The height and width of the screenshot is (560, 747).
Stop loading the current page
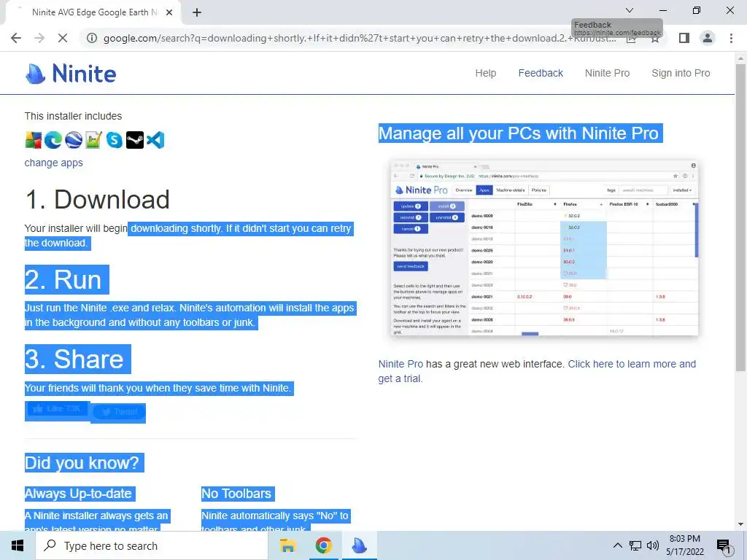coord(63,38)
